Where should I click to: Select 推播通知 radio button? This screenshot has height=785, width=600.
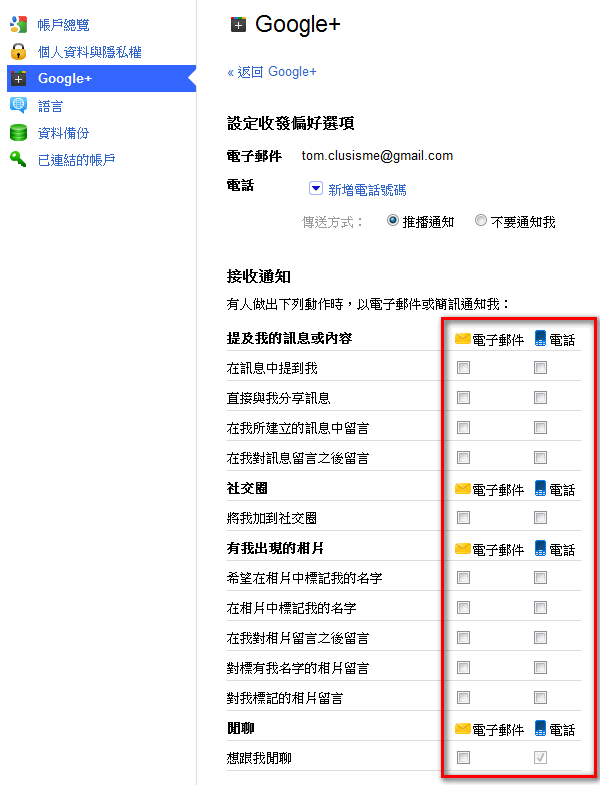click(x=393, y=221)
